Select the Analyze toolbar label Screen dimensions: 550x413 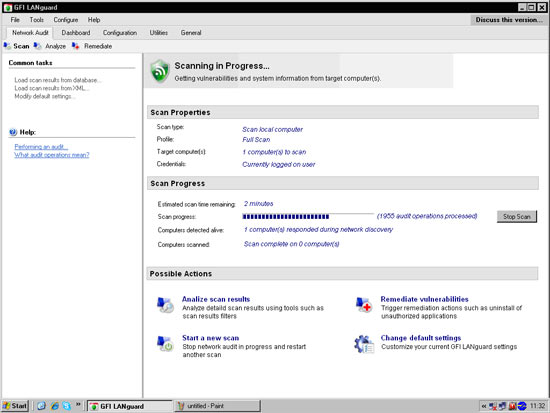click(55, 46)
